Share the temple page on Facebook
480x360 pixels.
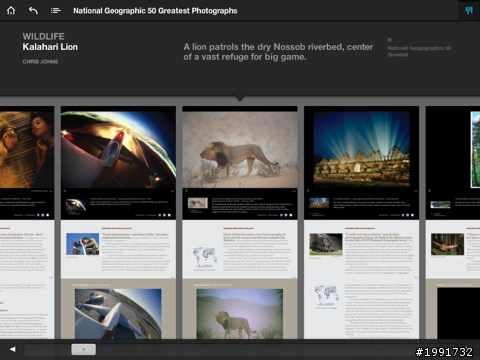(403, 215)
